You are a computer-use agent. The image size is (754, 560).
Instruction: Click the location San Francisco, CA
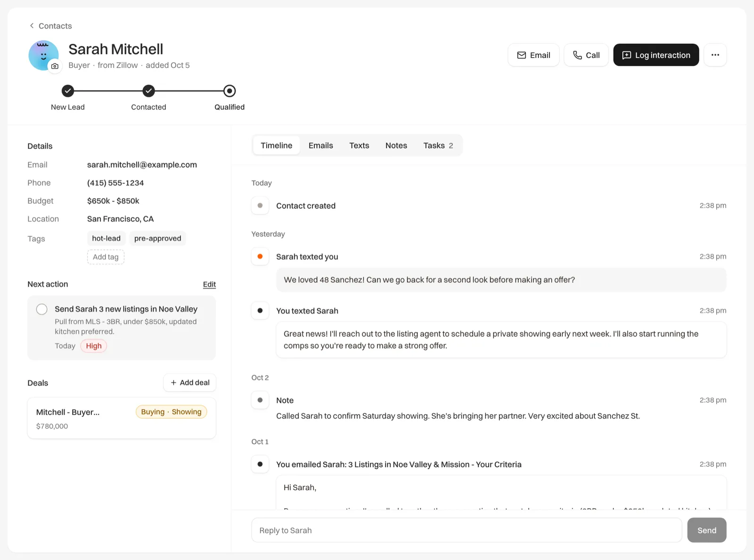pyautogui.click(x=120, y=219)
